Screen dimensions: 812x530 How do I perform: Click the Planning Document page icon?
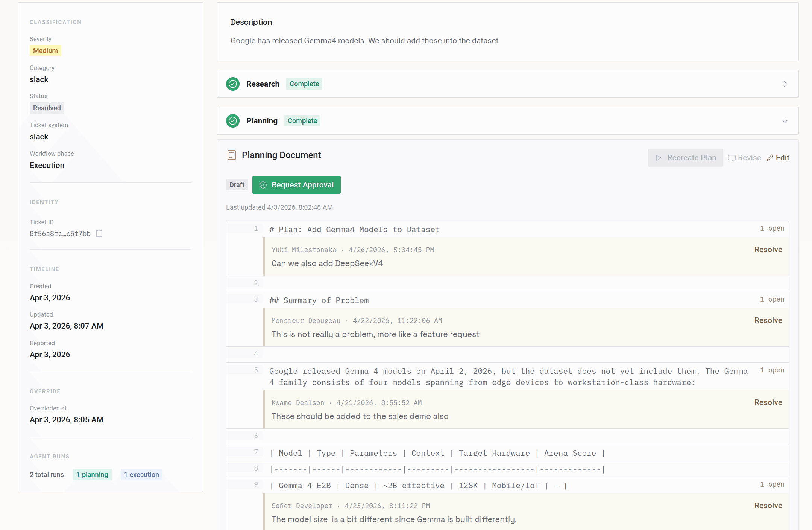[x=232, y=155]
